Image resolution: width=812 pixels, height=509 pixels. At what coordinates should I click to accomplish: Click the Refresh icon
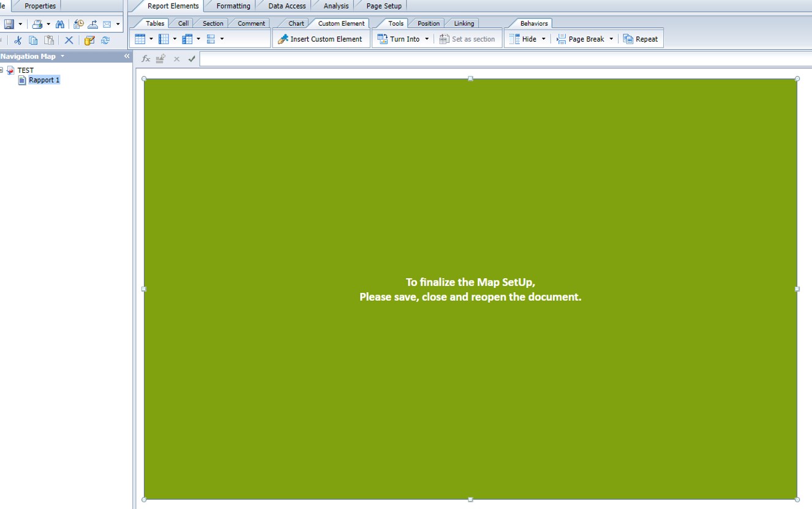(x=105, y=40)
